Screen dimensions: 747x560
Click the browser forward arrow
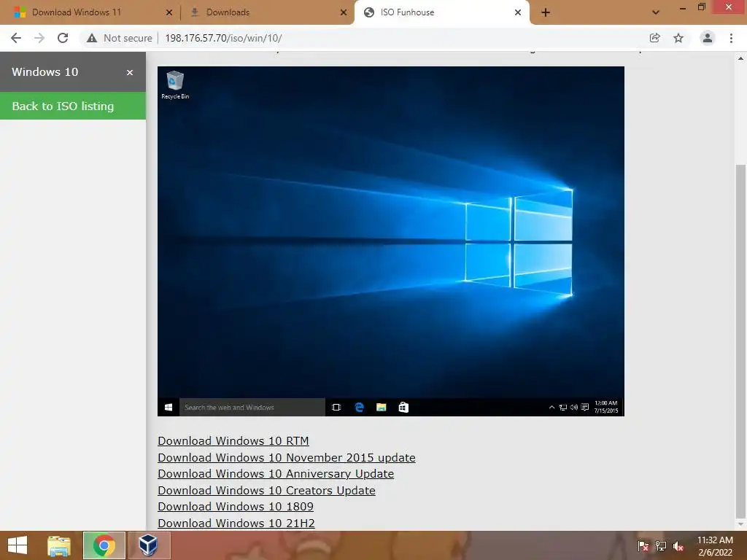39,38
